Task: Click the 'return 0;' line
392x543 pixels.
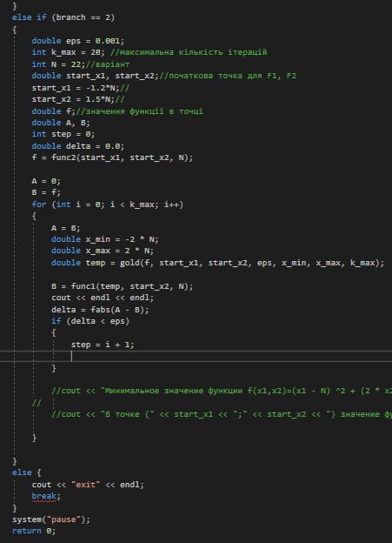Action: (x=34, y=531)
